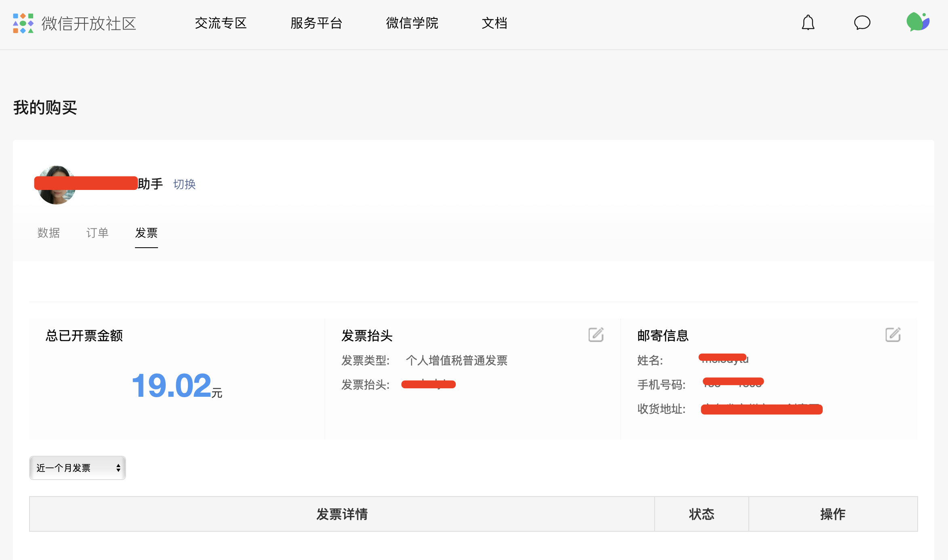
Task: Open the message chat bubble icon
Action: (x=862, y=23)
